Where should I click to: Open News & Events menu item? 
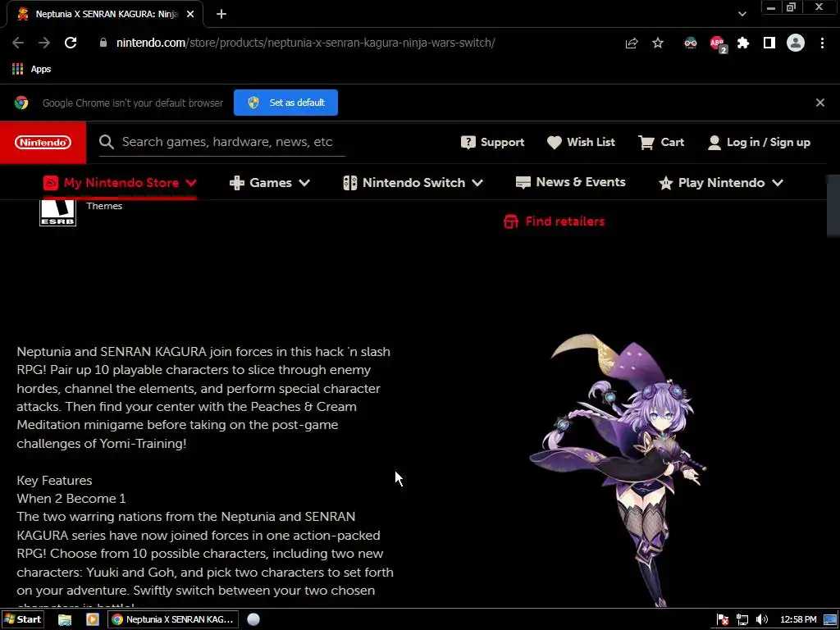click(x=571, y=183)
